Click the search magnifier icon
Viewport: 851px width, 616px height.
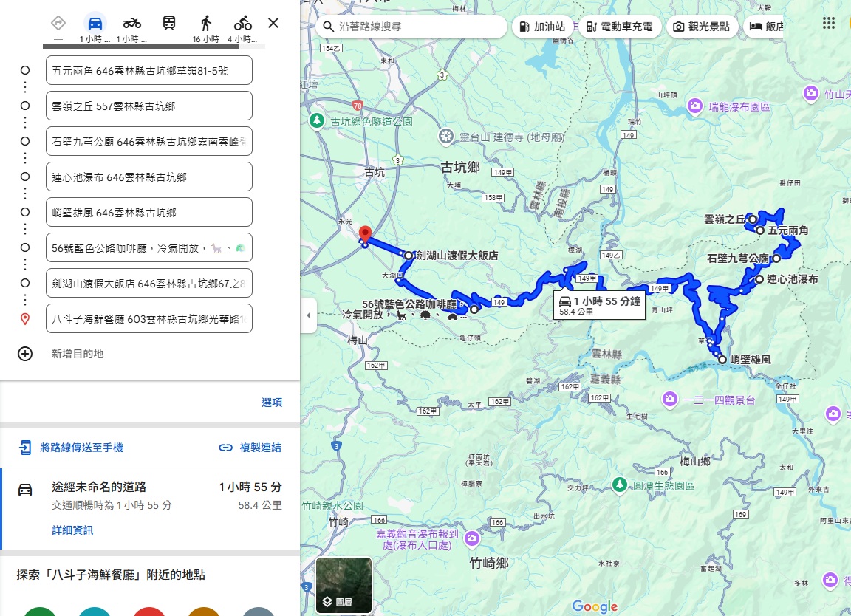pos(328,26)
